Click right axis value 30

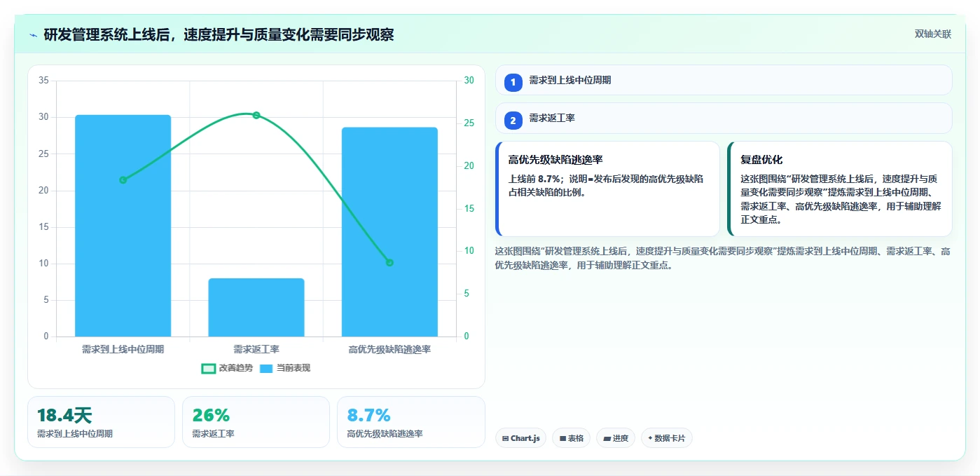tap(469, 81)
